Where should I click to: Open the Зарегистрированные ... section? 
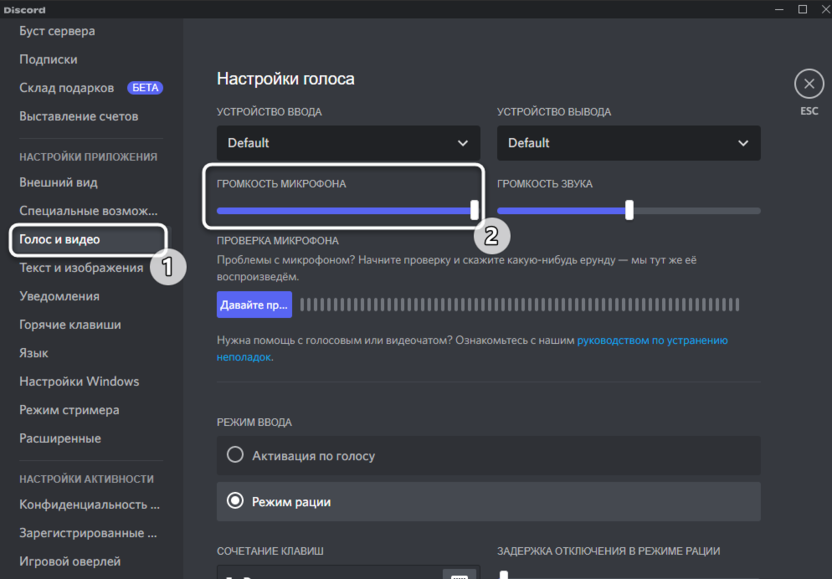pyautogui.click(x=88, y=533)
